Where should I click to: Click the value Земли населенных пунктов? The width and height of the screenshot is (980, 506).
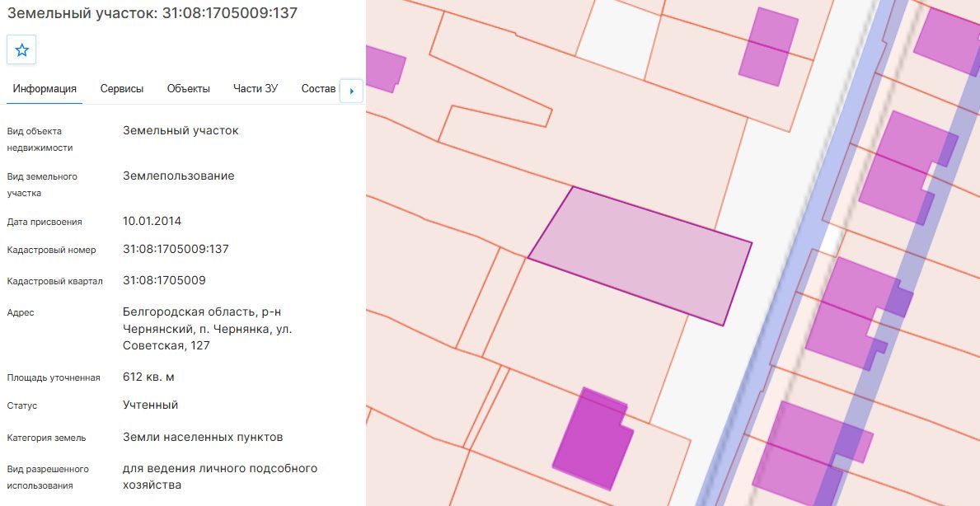coord(203,438)
